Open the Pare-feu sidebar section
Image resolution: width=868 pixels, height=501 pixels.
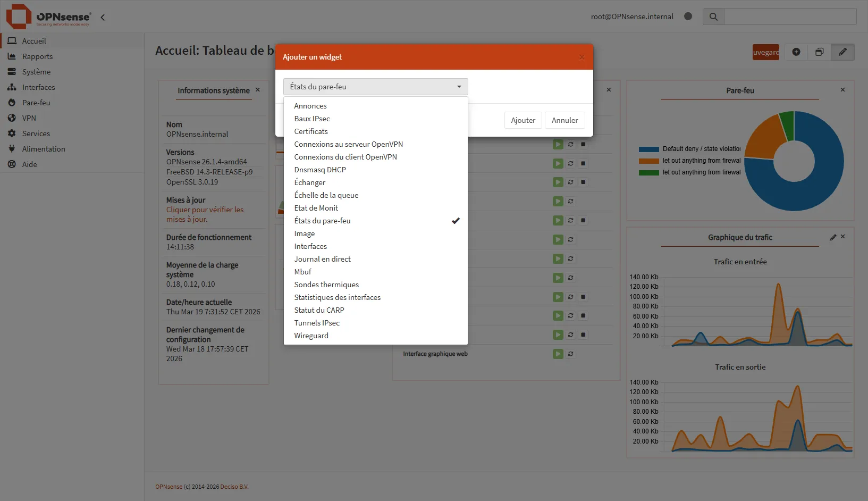(x=35, y=102)
